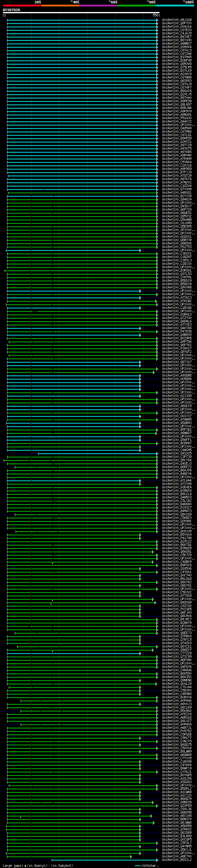The width and height of the screenshot is (197, 868).
Task: Select hit label UniRef100_Q94624
Action: point(177,199)
